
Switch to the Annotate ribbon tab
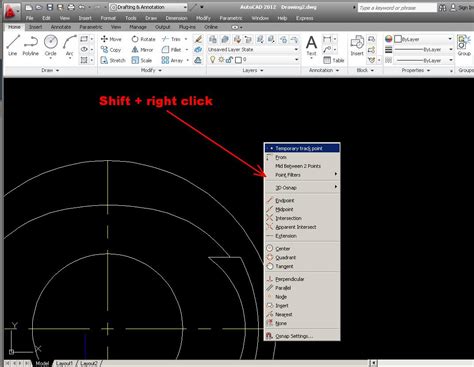(61, 27)
